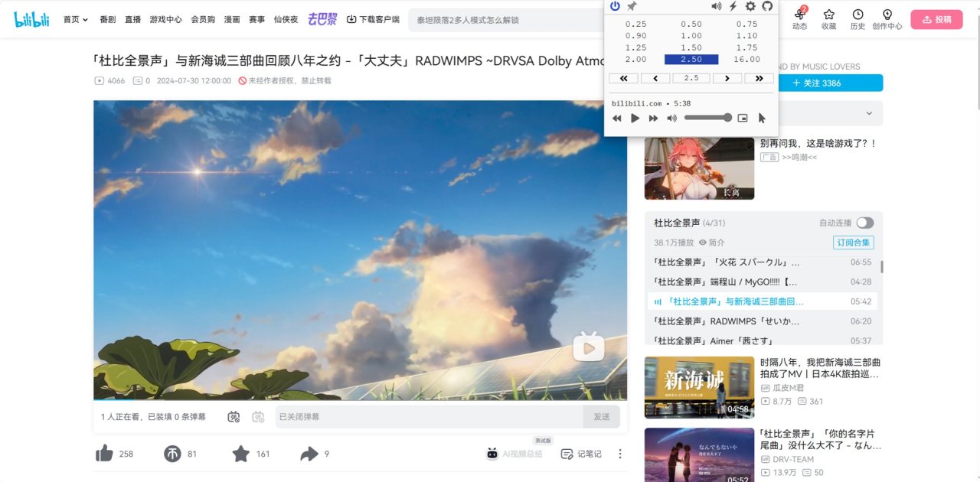Click the danmaku toggle icon
The width and height of the screenshot is (980, 482).
[234, 417]
